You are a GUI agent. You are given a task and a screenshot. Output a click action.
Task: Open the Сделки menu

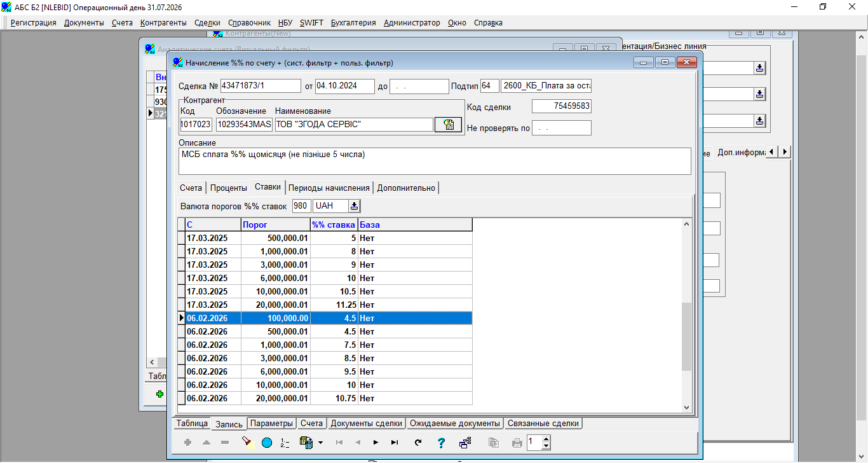point(207,23)
